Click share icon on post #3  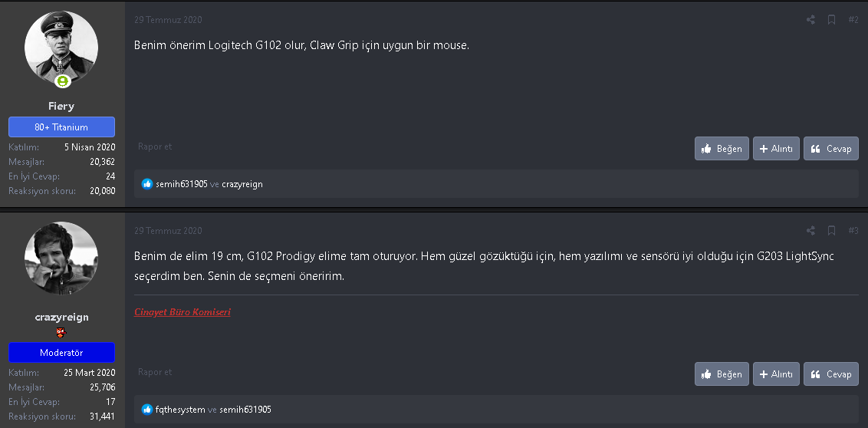tap(810, 231)
